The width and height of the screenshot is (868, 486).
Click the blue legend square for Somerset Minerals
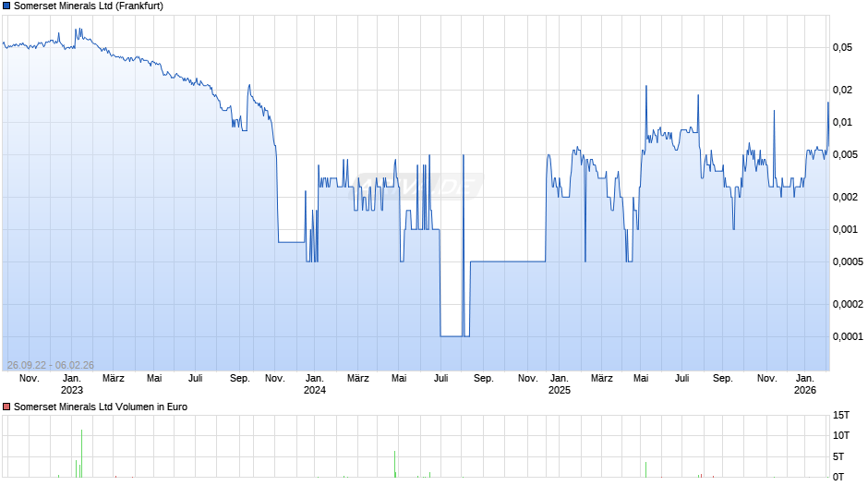[6, 6]
